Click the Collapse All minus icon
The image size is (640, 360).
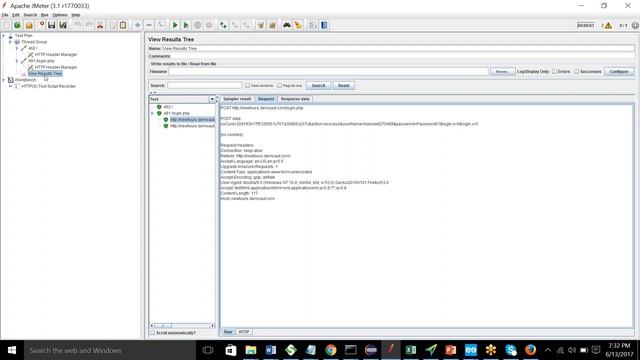[149, 25]
